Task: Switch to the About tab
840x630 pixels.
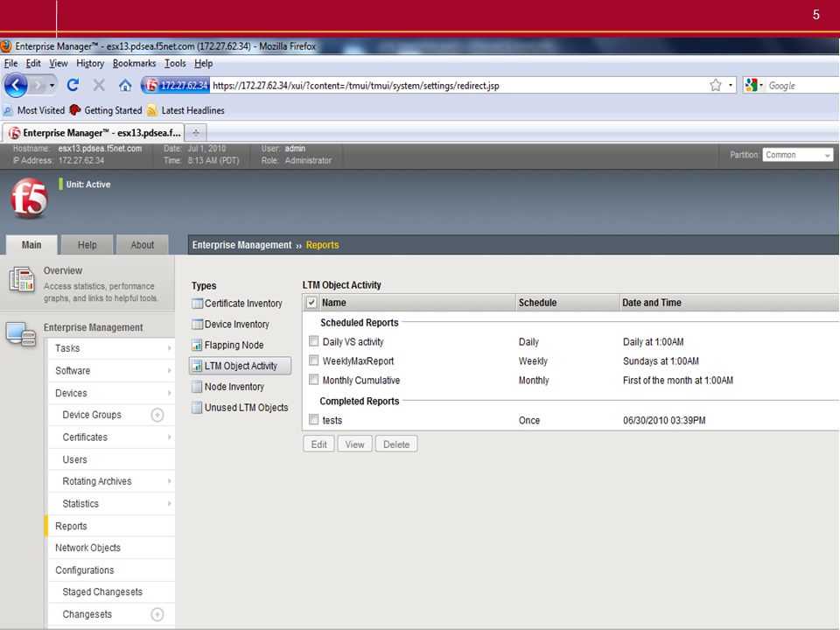Action: click(142, 245)
